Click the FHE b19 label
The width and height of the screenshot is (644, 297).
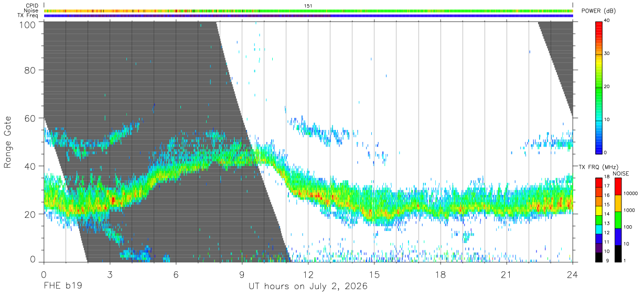(62, 287)
